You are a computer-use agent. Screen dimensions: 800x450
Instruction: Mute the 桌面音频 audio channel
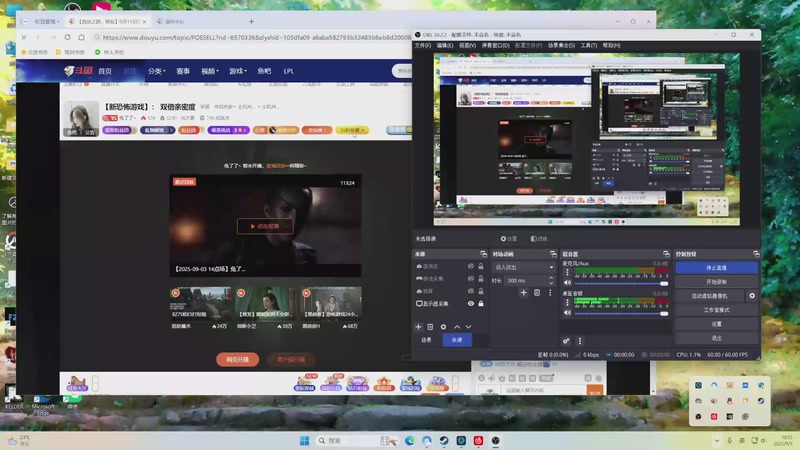point(567,313)
